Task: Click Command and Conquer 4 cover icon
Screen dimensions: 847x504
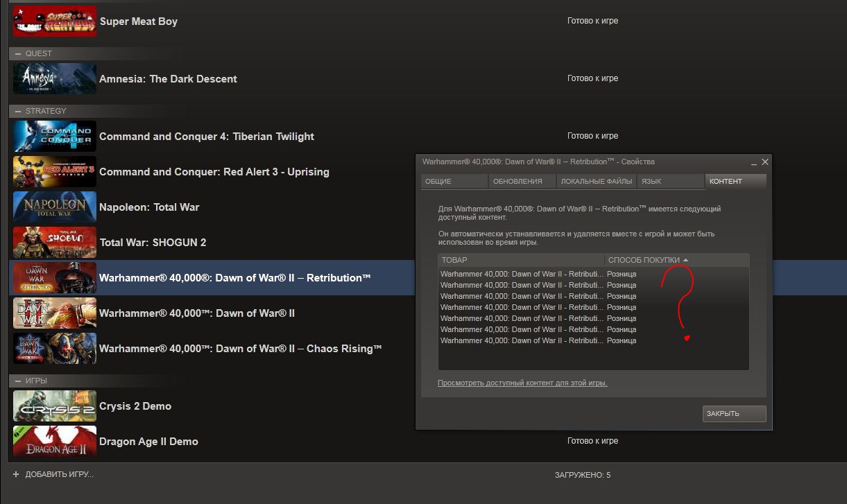Action: 55,136
